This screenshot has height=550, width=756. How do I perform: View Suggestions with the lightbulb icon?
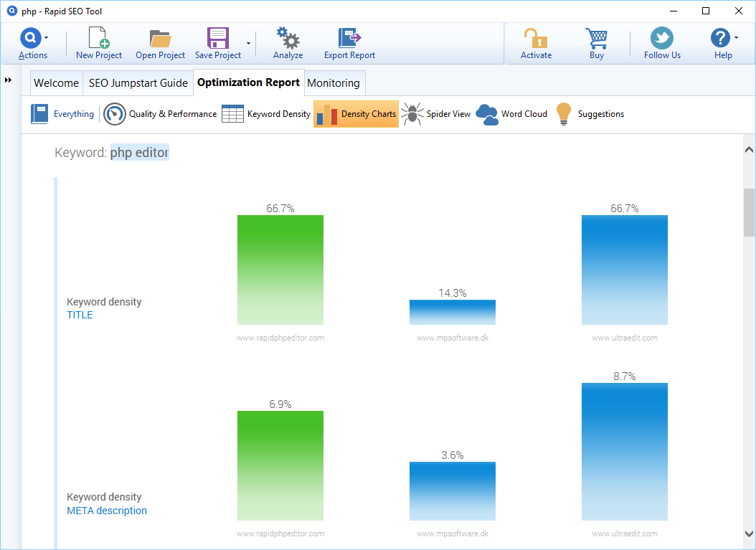pos(590,114)
